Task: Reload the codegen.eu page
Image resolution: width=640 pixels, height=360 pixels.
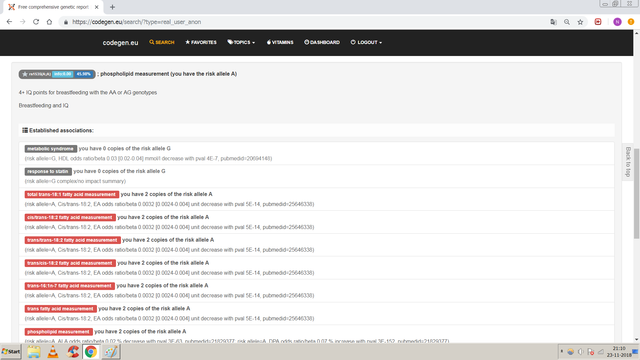Action: pyautogui.click(x=36, y=22)
